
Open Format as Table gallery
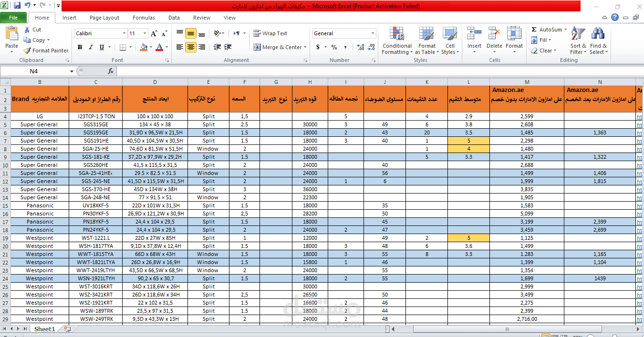click(427, 41)
